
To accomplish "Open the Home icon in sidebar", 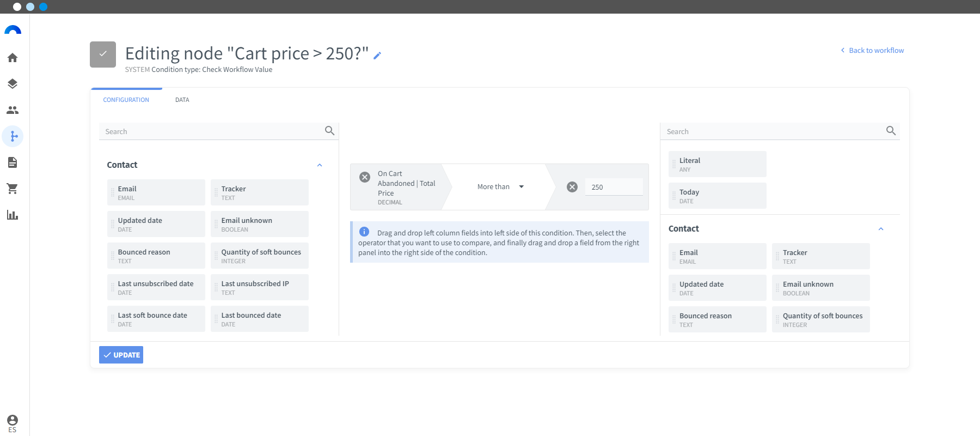I will 13,58.
